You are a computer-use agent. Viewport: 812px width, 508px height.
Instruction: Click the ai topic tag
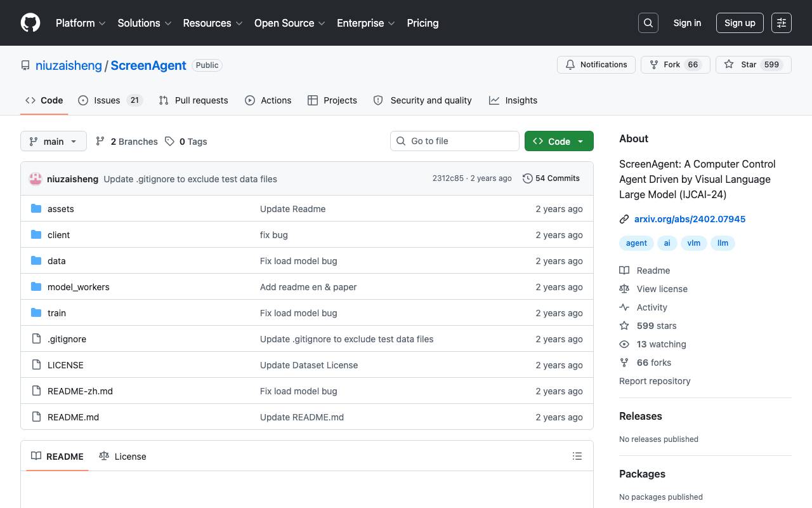pos(667,243)
